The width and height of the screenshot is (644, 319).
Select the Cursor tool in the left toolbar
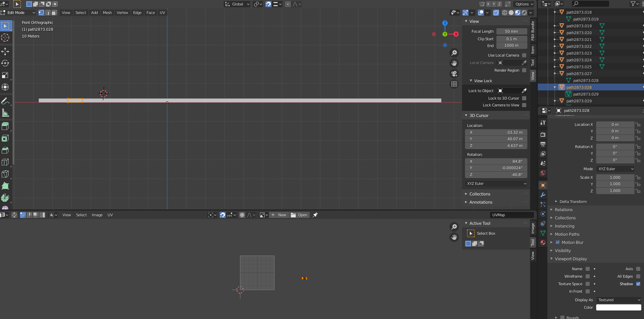click(5, 38)
